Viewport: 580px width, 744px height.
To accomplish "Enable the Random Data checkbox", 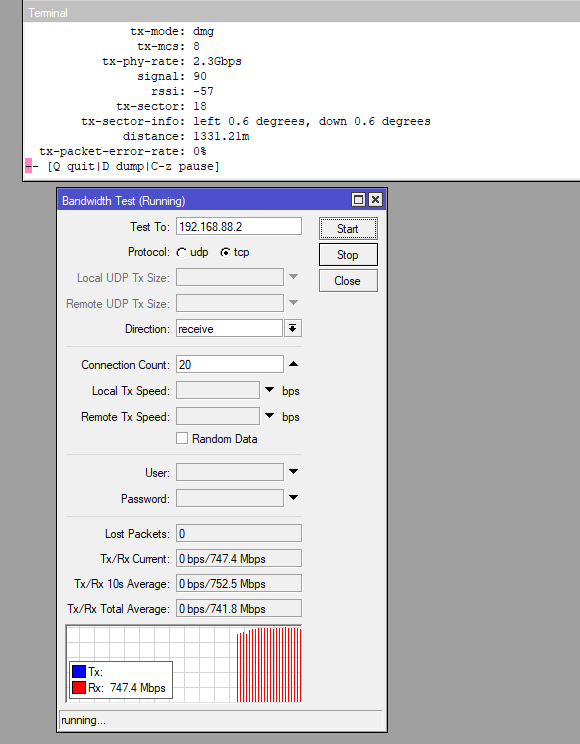I will (x=182, y=438).
